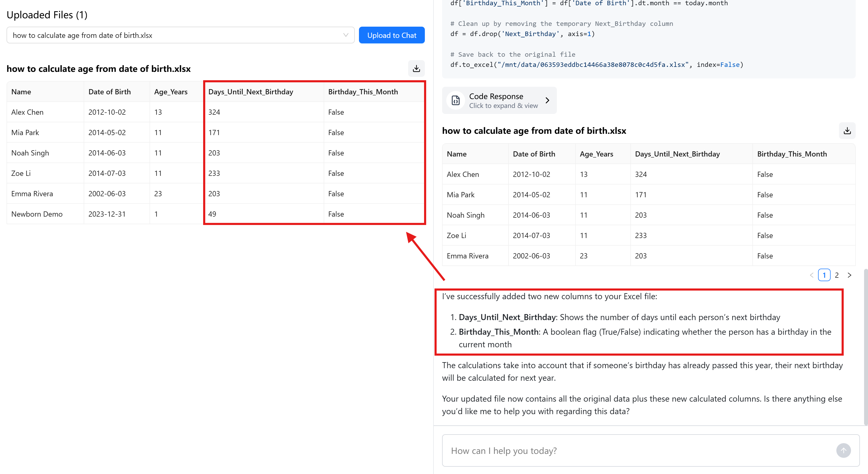The height and width of the screenshot is (474, 868).
Task: Click the Date of Birth header in chat table
Action: (x=534, y=154)
